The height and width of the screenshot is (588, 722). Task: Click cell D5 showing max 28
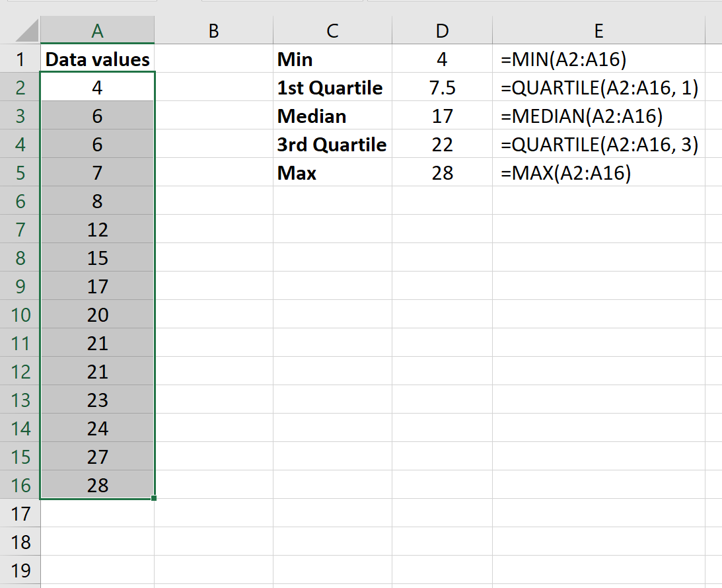point(442,172)
